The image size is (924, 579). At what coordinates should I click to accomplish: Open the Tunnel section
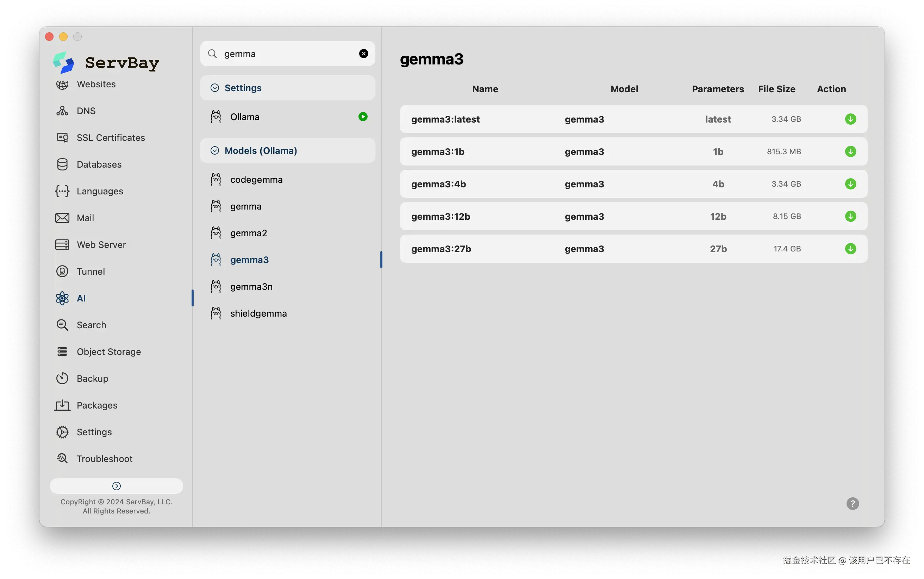click(90, 272)
